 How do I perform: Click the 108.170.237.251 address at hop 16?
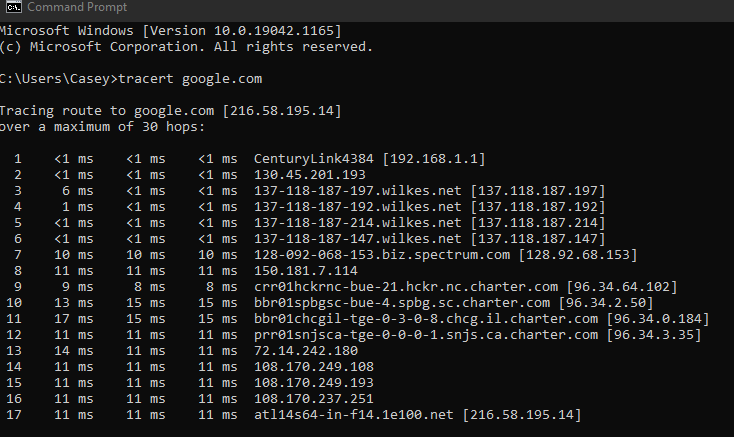(314, 399)
